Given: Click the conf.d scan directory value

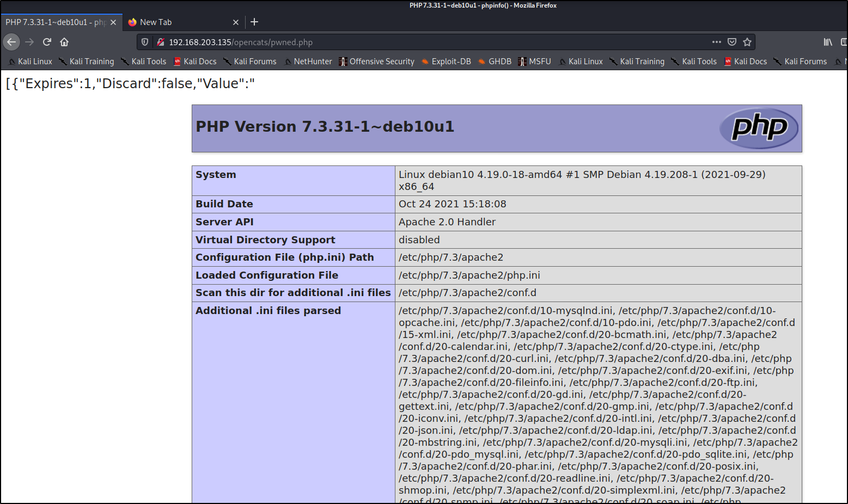Looking at the screenshot, I should pos(467,293).
